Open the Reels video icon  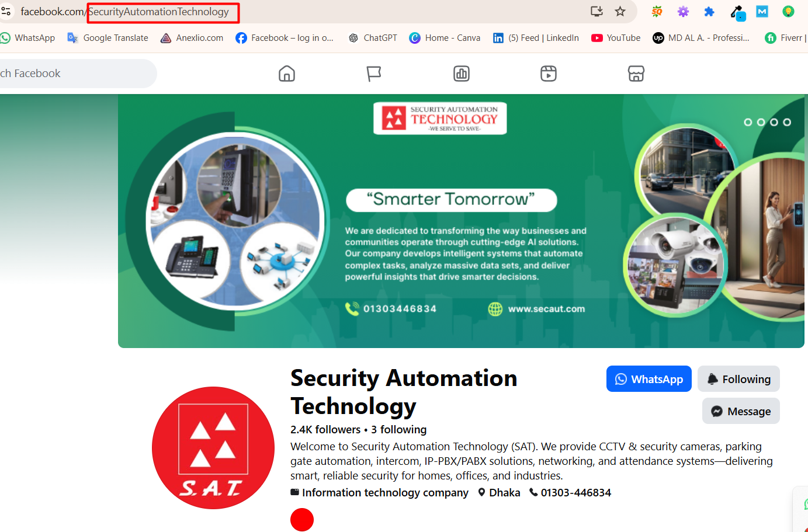coord(549,74)
